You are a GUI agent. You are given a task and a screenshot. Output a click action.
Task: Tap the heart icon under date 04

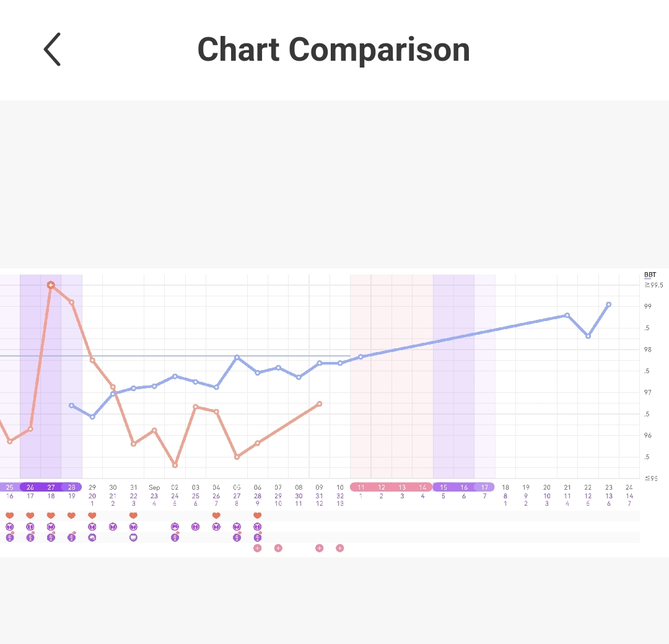click(216, 516)
